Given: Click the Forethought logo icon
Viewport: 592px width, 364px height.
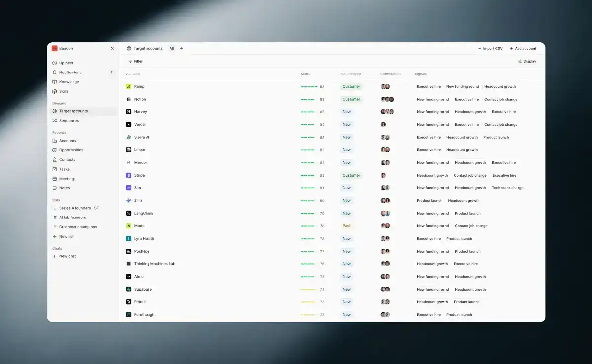Looking at the screenshot, I should coord(129,315).
